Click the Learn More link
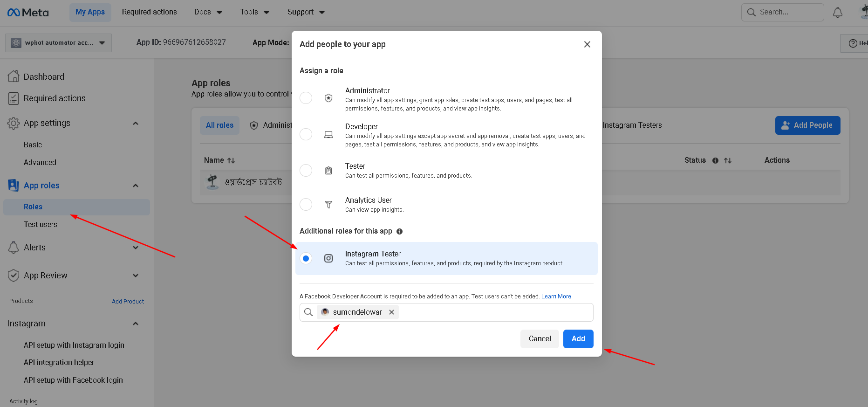The width and height of the screenshot is (868, 407). [556, 297]
